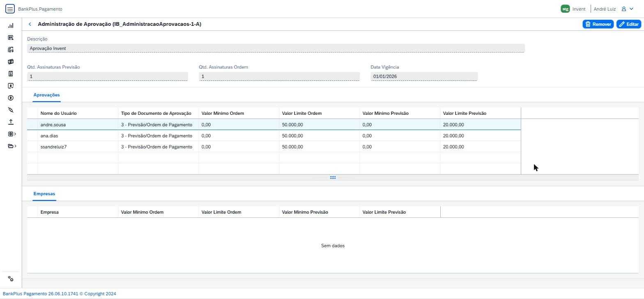Select the ana.dias row selector cell

(32, 136)
